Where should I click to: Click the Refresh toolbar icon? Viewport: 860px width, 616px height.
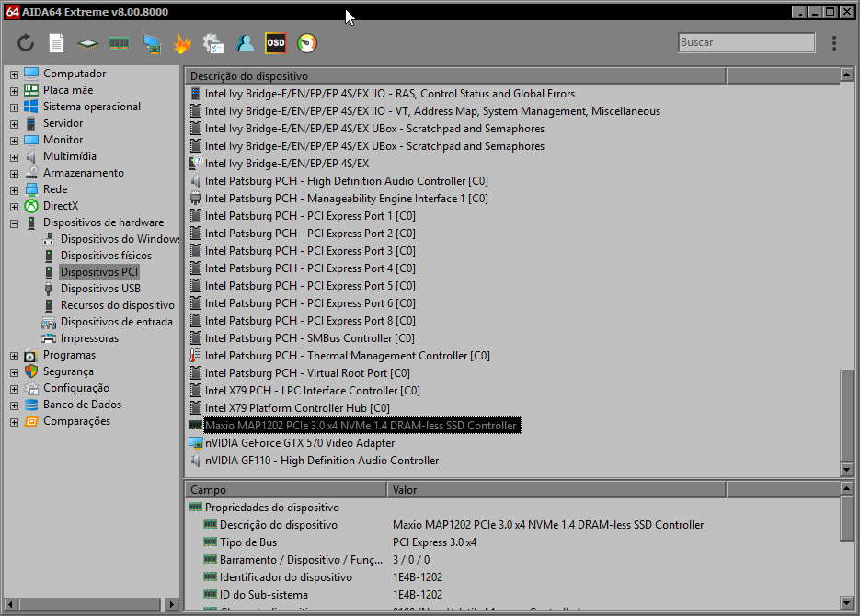point(26,42)
